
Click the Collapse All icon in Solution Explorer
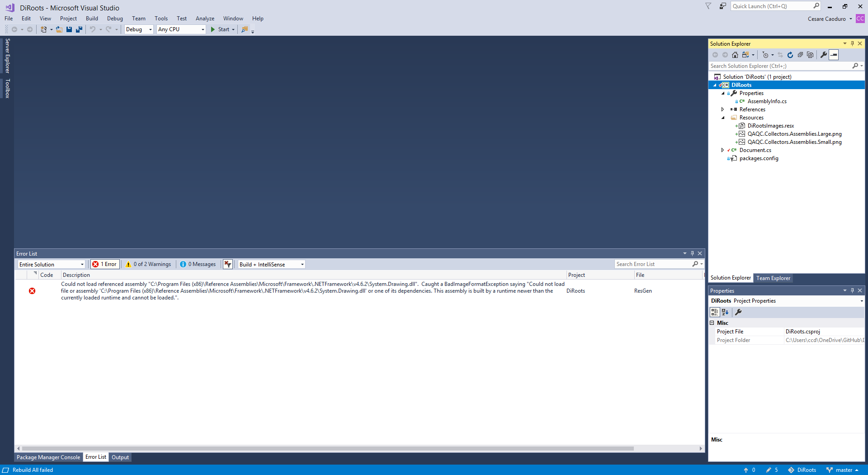click(800, 55)
